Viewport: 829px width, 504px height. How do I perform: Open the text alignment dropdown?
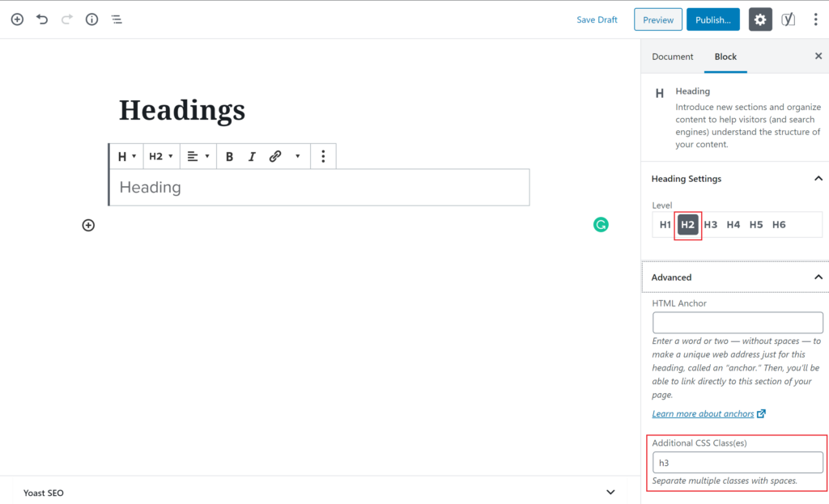198,156
